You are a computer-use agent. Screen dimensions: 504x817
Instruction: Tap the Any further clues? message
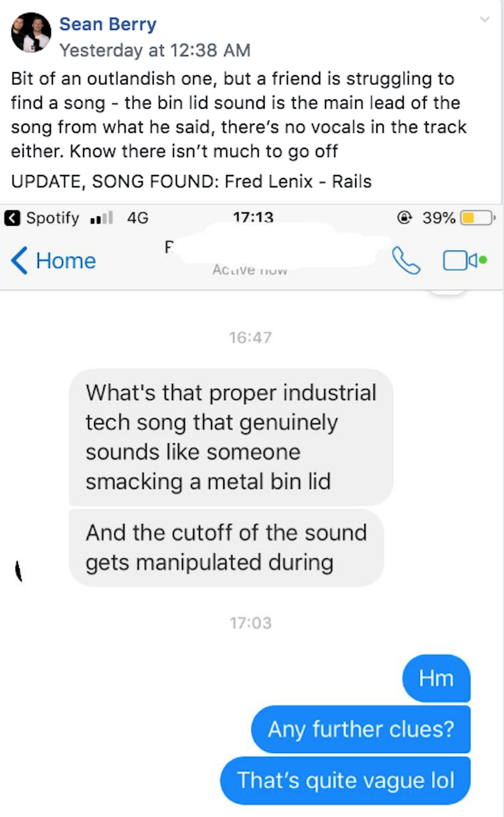361,729
